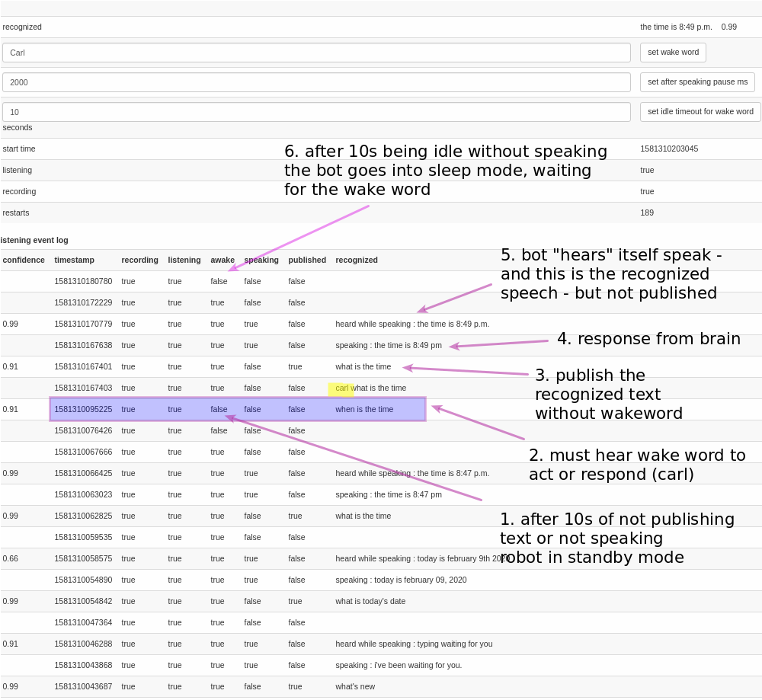Click 'set idle timeout for wake word' button

(x=700, y=112)
